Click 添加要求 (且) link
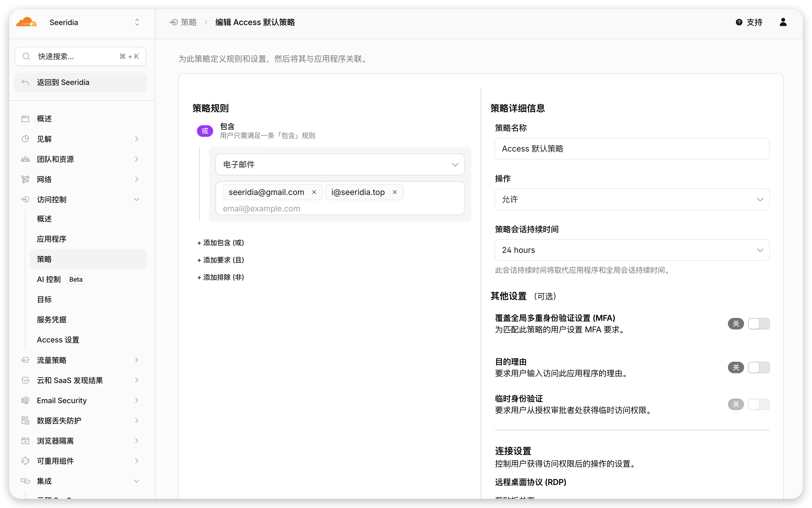The height and width of the screenshot is (508, 812). click(x=220, y=260)
